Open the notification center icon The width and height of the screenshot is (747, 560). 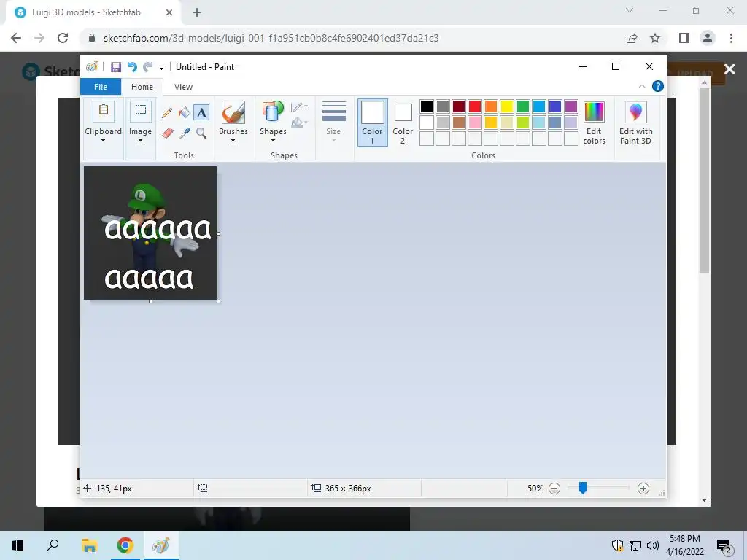click(724, 545)
